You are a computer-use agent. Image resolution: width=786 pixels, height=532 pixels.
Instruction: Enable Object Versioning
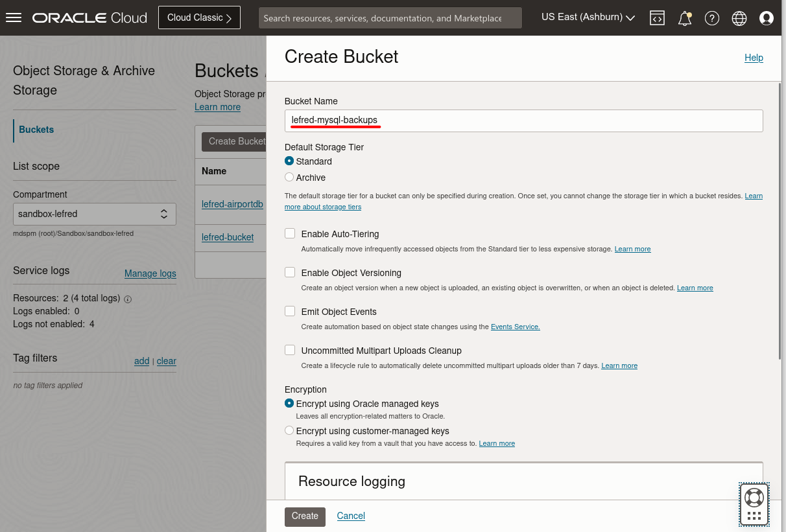click(290, 272)
